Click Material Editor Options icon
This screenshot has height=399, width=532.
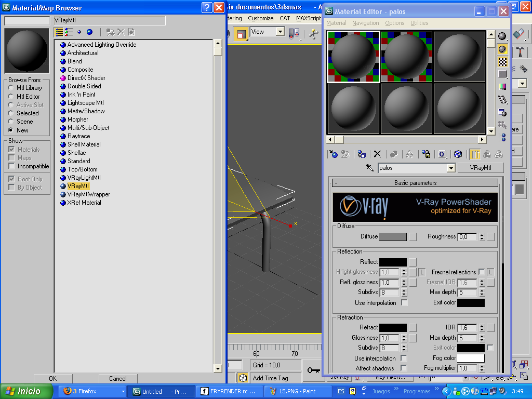click(x=502, y=112)
